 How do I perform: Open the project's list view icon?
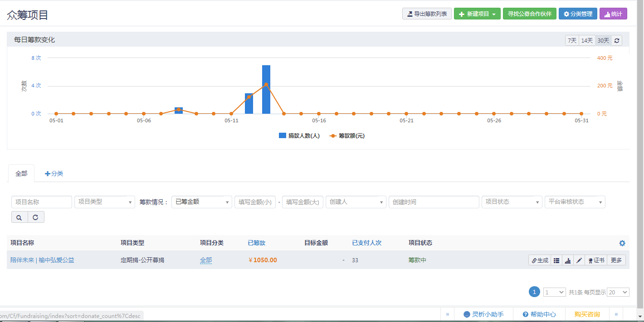(x=556, y=260)
